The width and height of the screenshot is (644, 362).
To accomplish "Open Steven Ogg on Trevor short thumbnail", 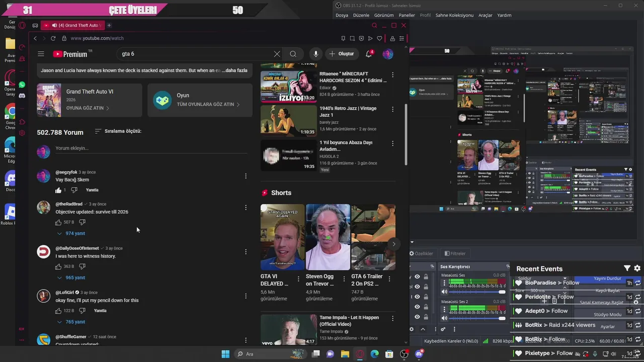I will [328, 237].
